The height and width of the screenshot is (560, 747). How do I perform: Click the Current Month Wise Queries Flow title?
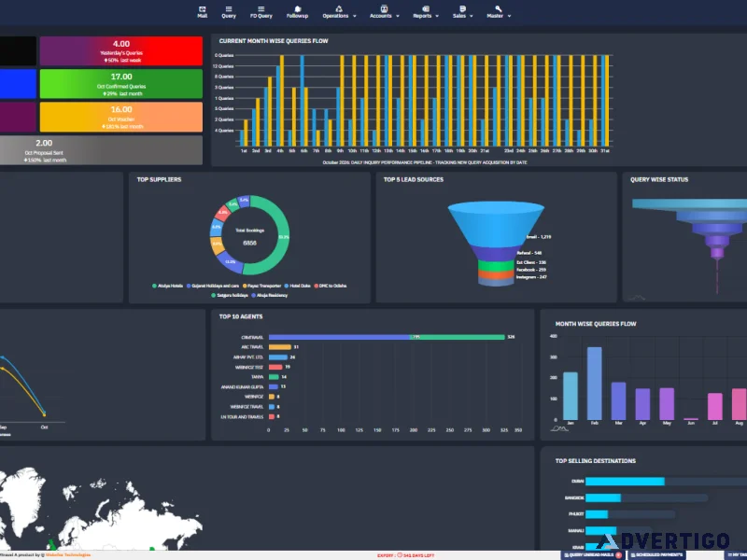coord(274,41)
